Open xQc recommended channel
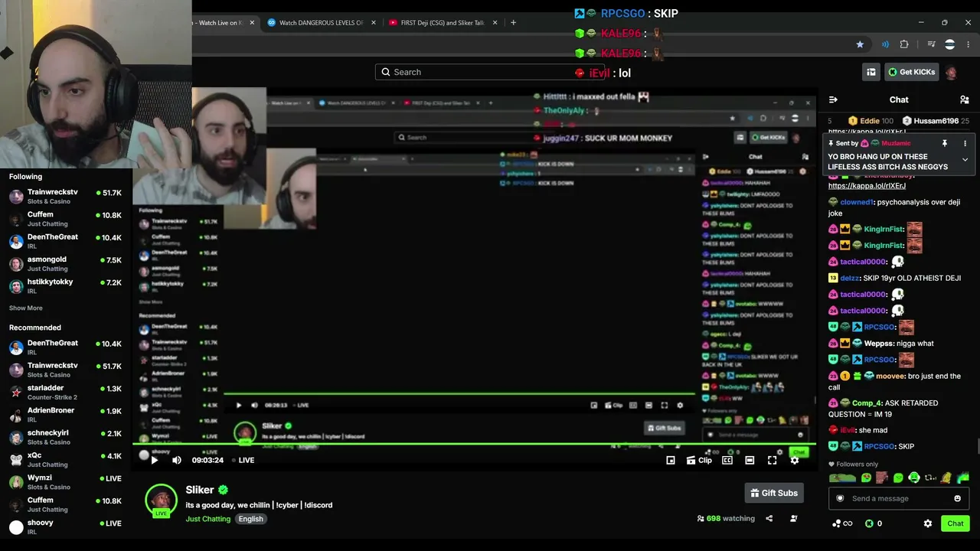Screen dimensions: 980x551 (x=65, y=460)
